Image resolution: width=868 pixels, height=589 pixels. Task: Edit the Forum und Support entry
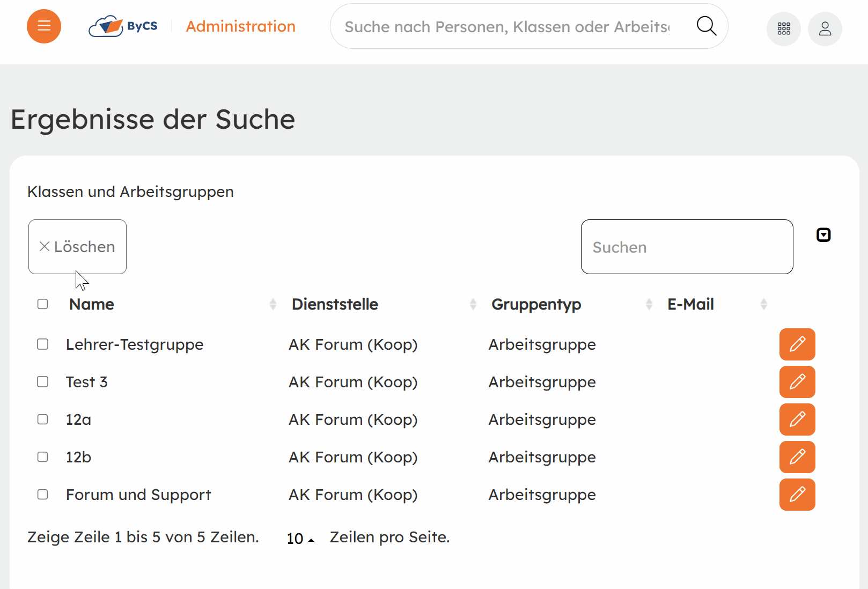(x=797, y=495)
